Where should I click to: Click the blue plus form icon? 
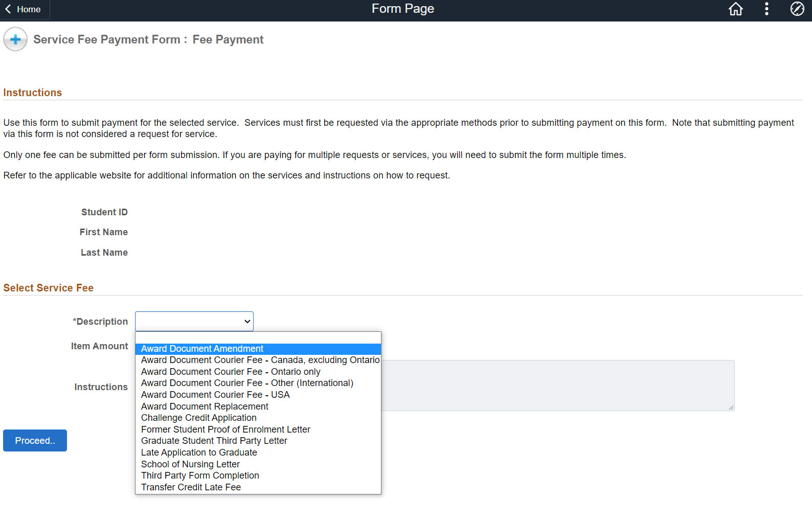15,40
